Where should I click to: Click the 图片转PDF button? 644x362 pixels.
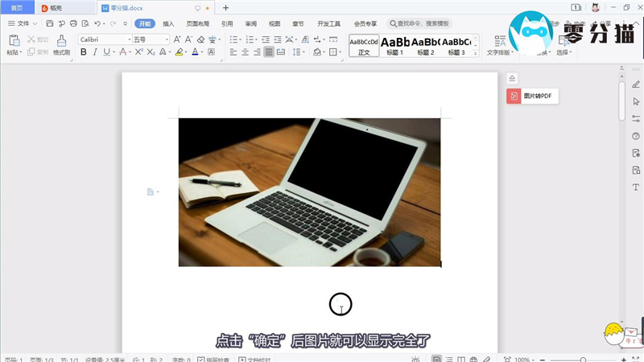(532, 96)
